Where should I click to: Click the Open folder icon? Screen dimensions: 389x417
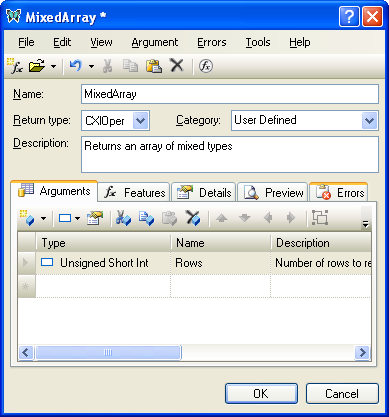pyautogui.click(x=36, y=66)
